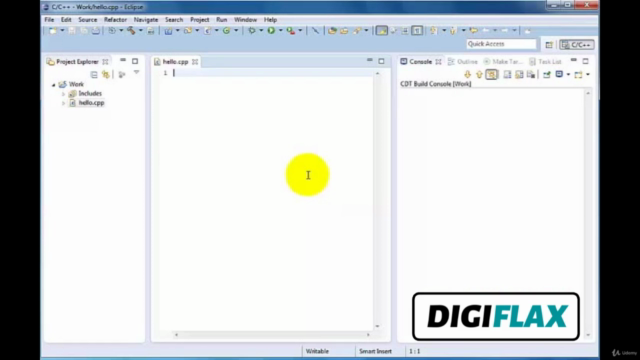Screen dimensions: 640x360
Task: Click the Clear Console icon
Action: pyautogui.click(x=507, y=74)
